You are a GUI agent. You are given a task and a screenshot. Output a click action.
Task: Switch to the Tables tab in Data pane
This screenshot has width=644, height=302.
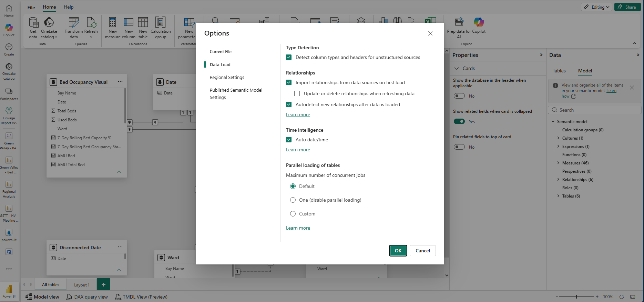click(559, 71)
